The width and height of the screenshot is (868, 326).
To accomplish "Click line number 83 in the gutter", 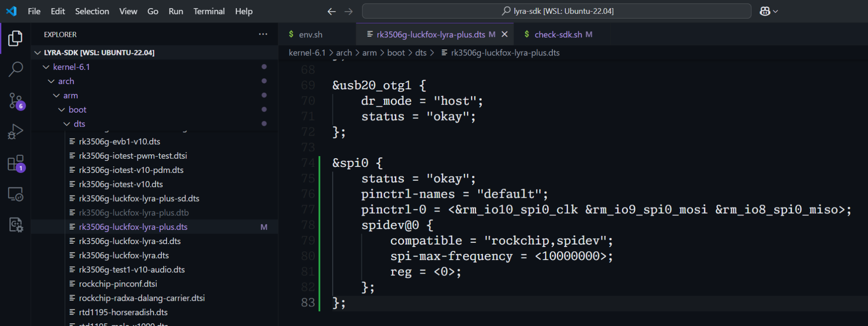I will [x=308, y=303].
